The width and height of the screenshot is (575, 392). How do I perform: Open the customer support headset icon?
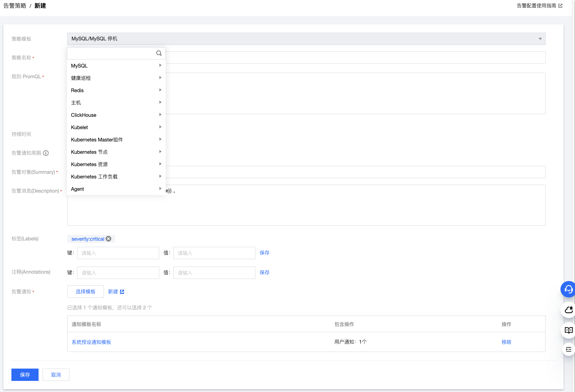pyautogui.click(x=568, y=289)
